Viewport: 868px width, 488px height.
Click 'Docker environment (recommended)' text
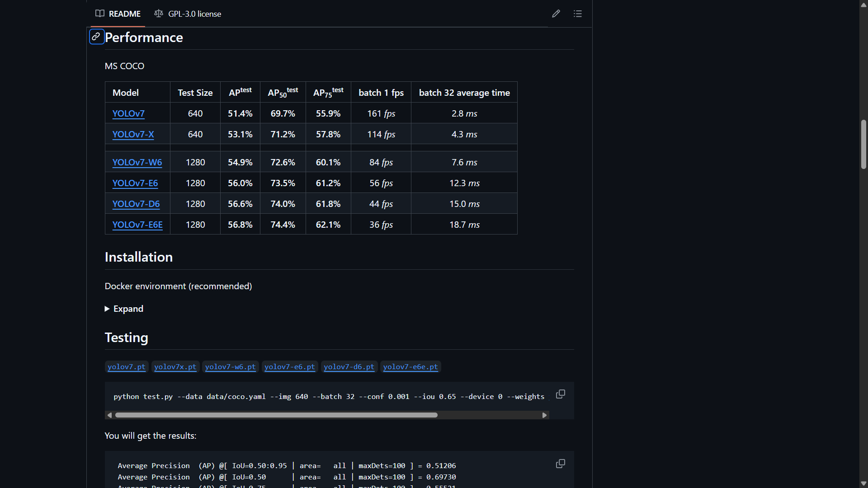click(x=179, y=286)
